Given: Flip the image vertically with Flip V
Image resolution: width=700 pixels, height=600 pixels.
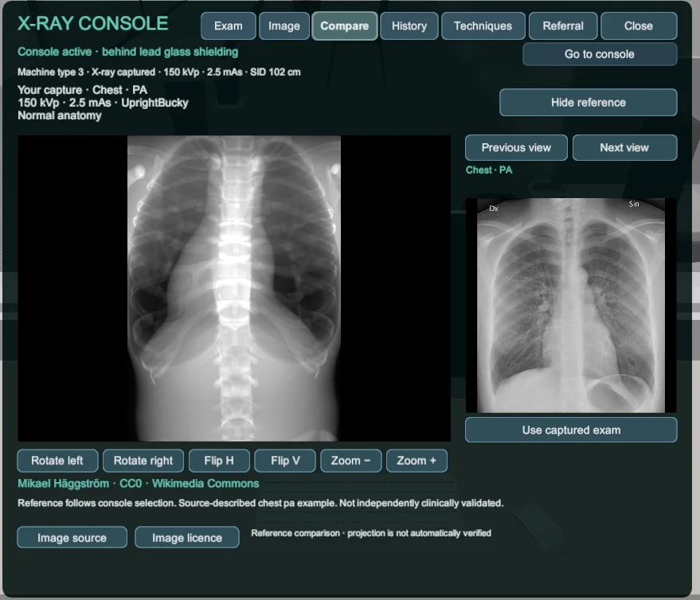Looking at the screenshot, I should tap(285, 461).
